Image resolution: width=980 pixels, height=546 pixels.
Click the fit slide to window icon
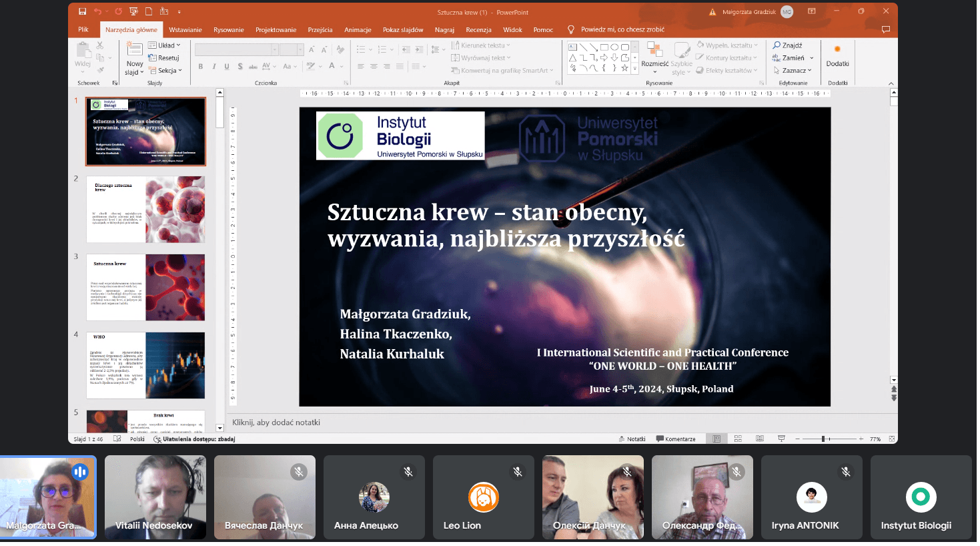point(892,439)
